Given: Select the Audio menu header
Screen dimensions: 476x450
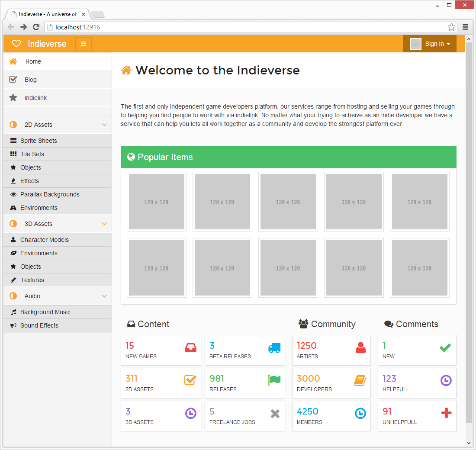Looking at the screenshot, I should [58, 296].
